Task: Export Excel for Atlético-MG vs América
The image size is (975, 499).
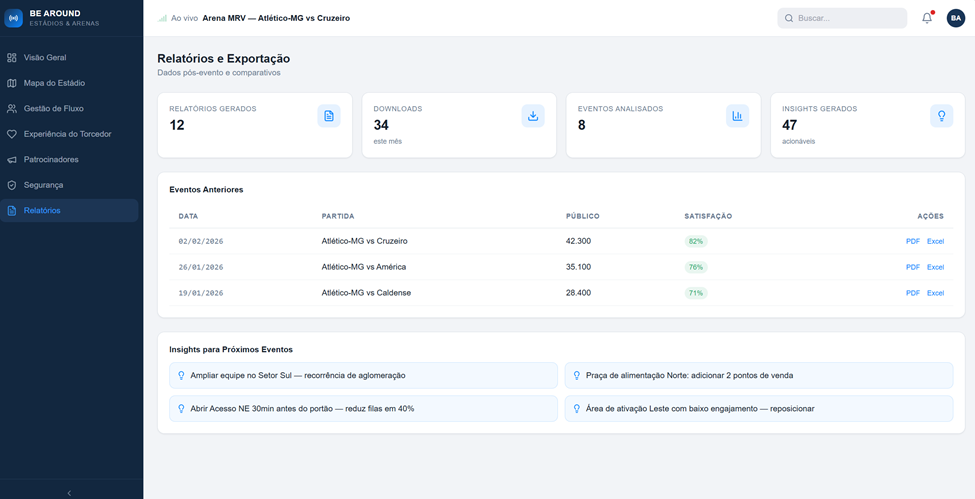Action: [x=935, y=267]
